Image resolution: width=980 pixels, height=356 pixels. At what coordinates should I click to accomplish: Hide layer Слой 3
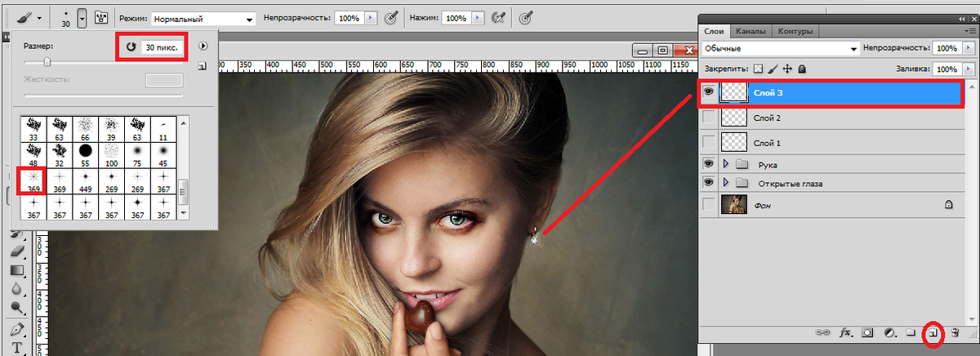coord(708,93)
